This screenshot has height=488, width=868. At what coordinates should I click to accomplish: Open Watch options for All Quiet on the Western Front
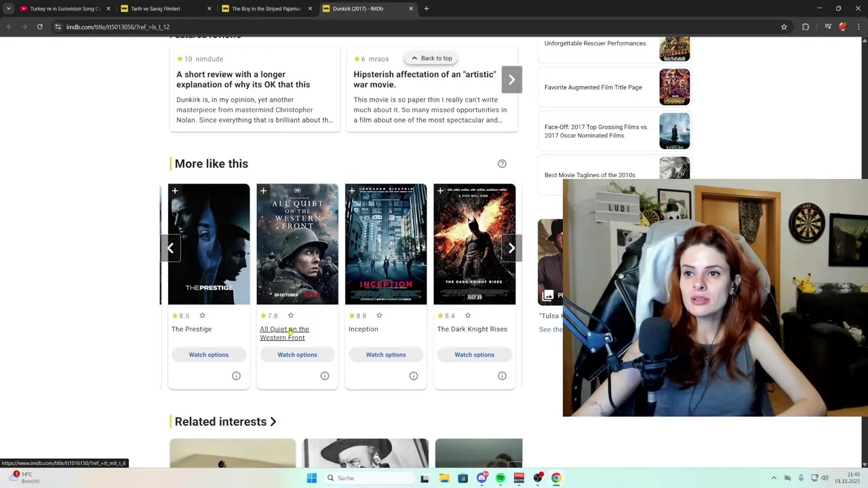297,354
